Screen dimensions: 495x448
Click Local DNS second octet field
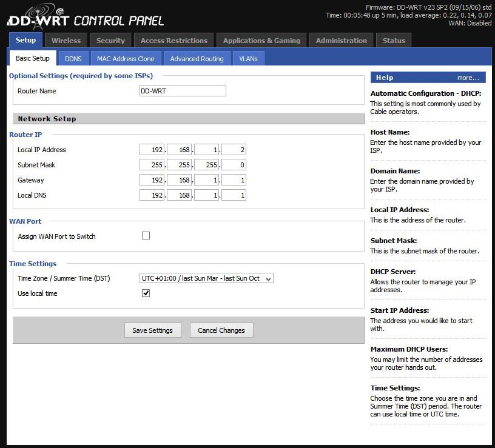point(179,195)
